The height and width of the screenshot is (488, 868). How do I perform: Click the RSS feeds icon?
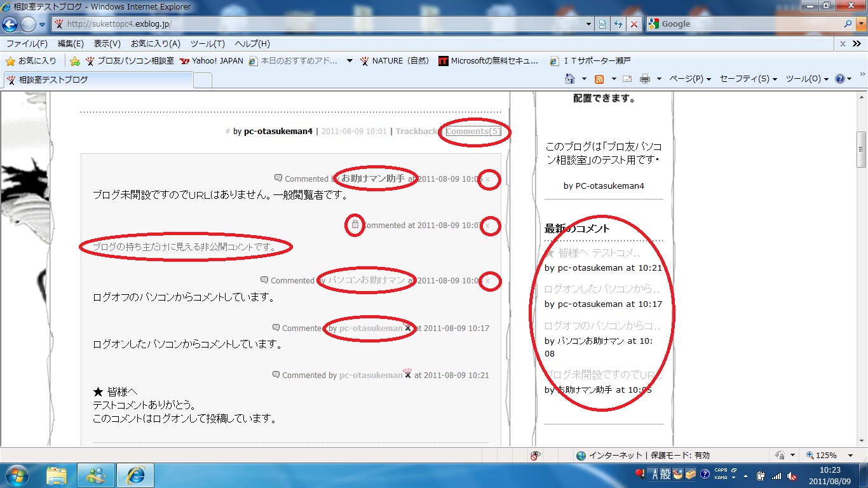(599, 79)
